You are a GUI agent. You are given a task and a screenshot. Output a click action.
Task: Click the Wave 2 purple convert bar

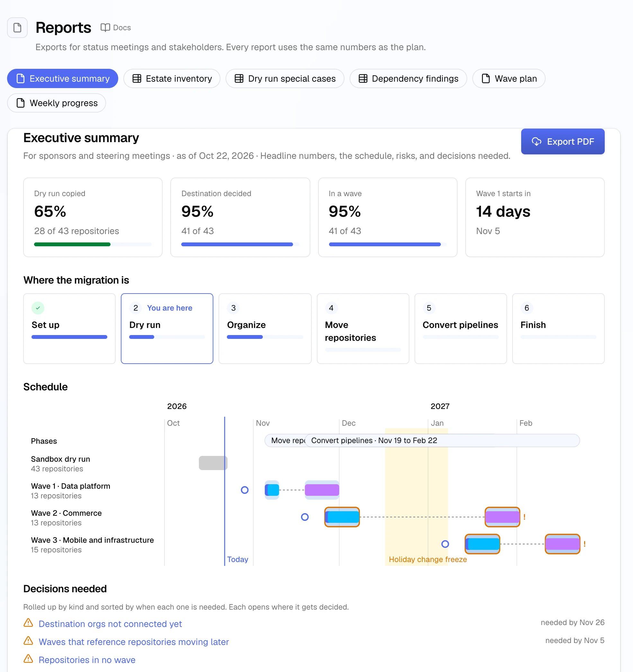(502, 517)
